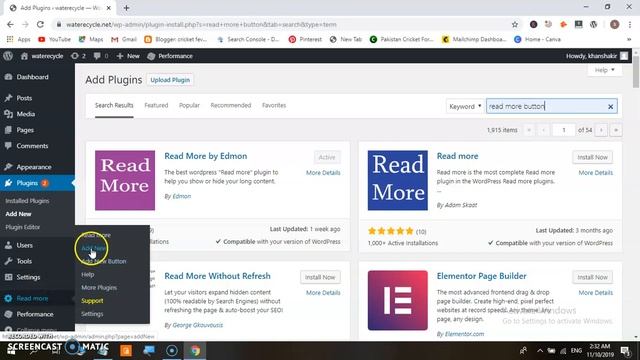This screenshot has width=640, height=360.
Task: Switch to Featured tab
Action: [156, 105]
